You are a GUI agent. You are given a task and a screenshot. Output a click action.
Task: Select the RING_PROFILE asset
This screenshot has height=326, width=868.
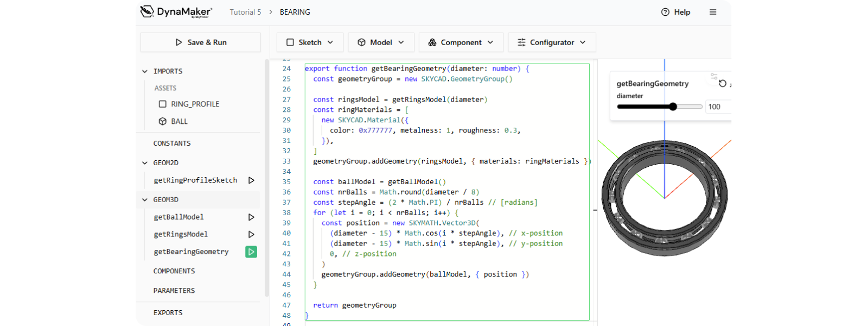tap(195, 104)
